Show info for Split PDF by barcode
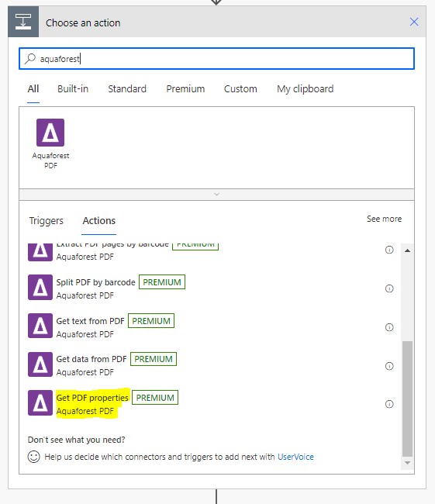The image size is (435, 504). [389, 288]
